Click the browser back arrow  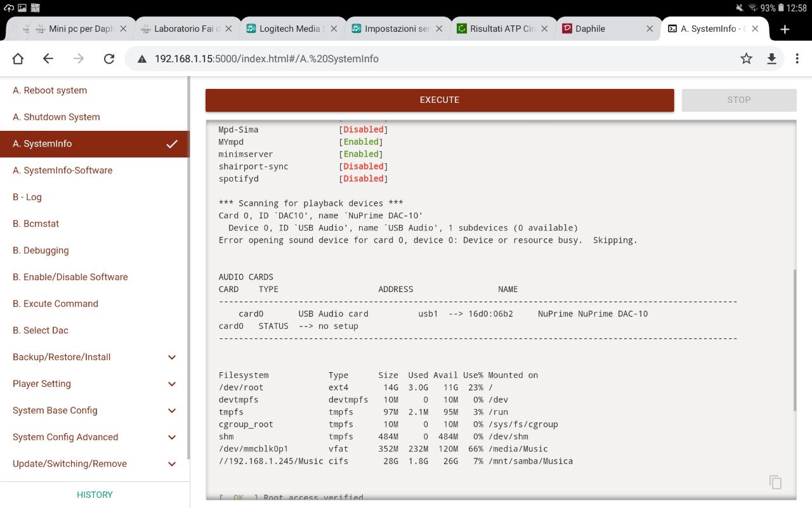48,58
